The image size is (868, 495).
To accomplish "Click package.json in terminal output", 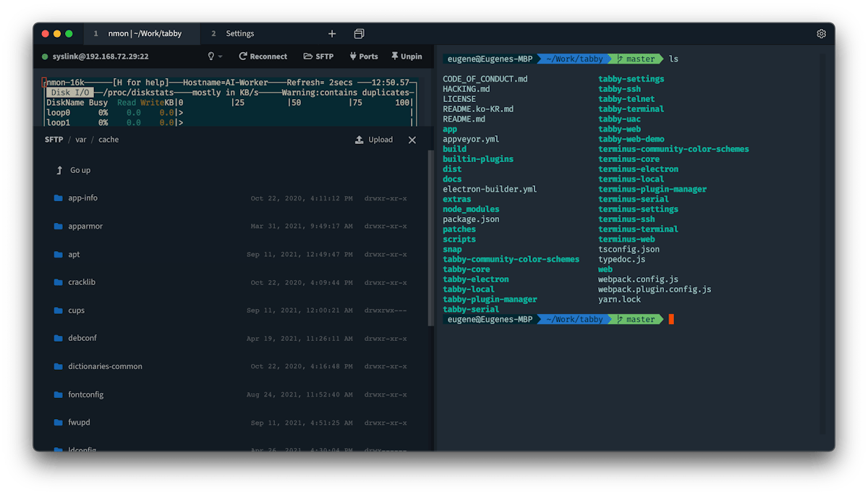I will pos(471,219).
